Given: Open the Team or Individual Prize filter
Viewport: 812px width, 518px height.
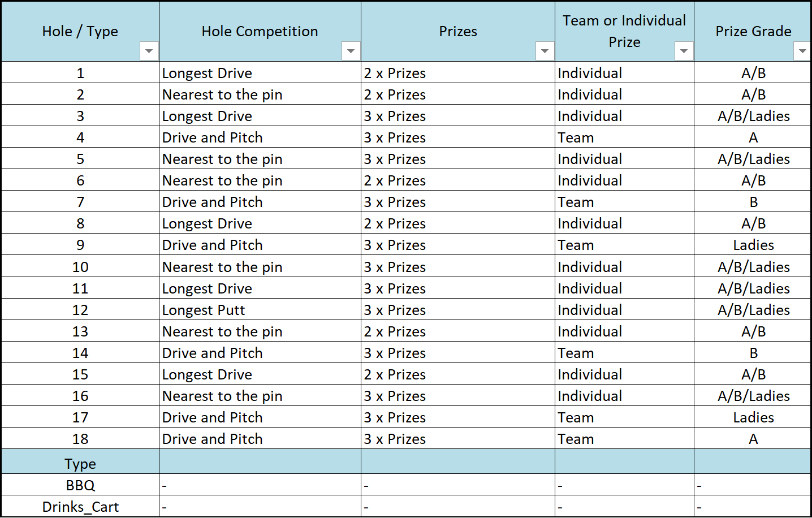Looking at the screenshot, I should [x=684, y=51].
